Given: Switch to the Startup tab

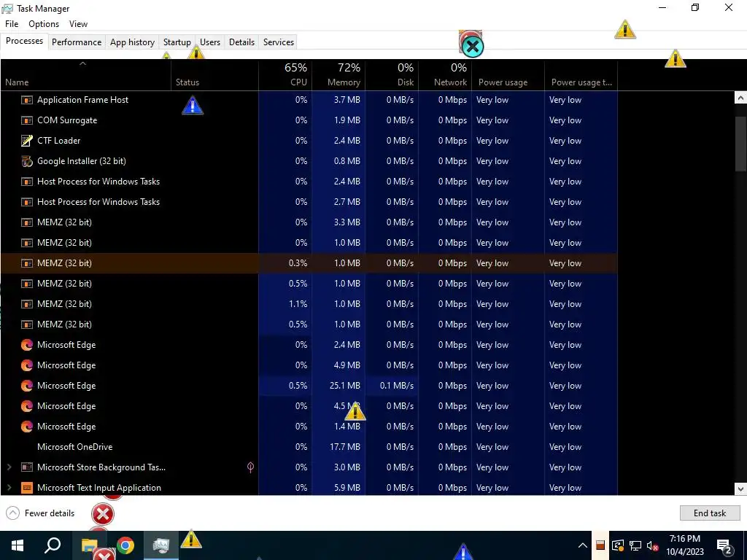Looking at the screenshot, I should (x=177, y=42).
